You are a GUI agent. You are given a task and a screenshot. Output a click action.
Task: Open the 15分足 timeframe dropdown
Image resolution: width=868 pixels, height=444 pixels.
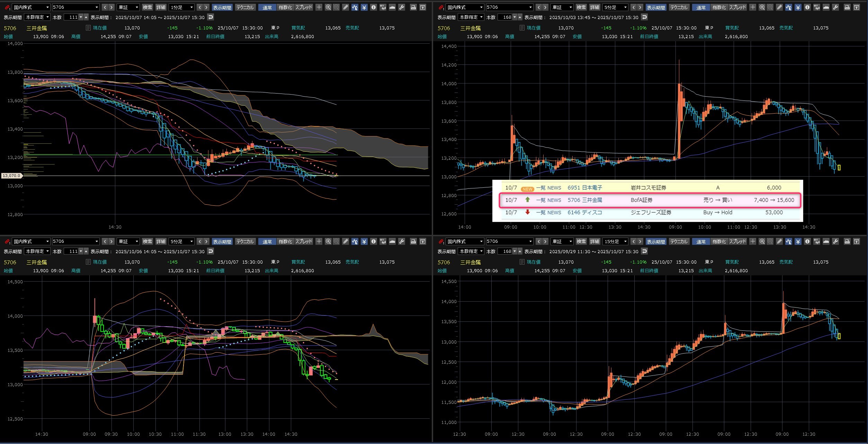pos(616,241)
